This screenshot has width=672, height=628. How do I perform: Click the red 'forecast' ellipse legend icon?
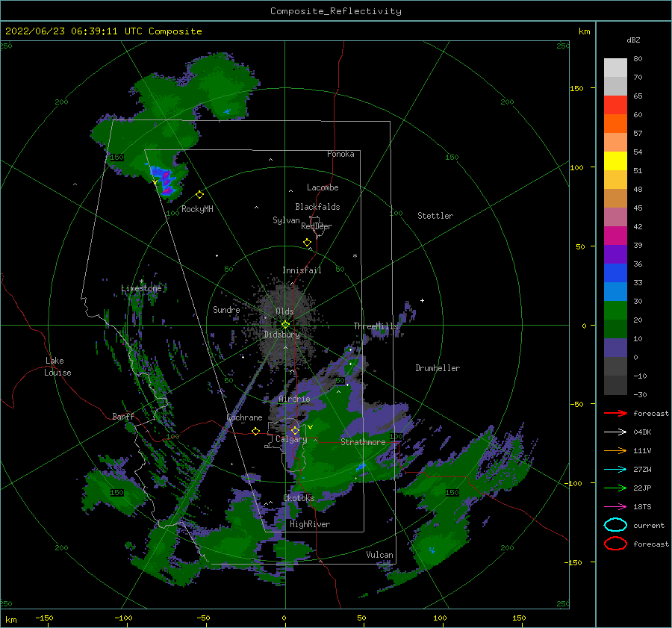pyautogui.click(x=615, y=544)
